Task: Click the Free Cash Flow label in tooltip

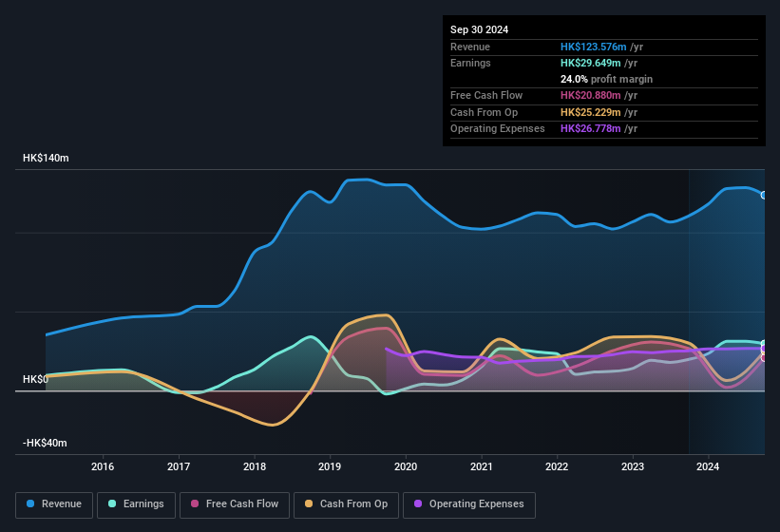Action: (x=486, y=95)
